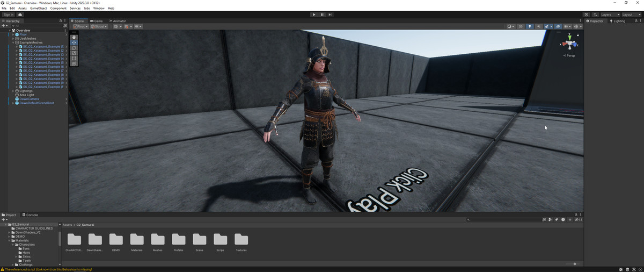Switch to the Animator tab

coord(117,21)
